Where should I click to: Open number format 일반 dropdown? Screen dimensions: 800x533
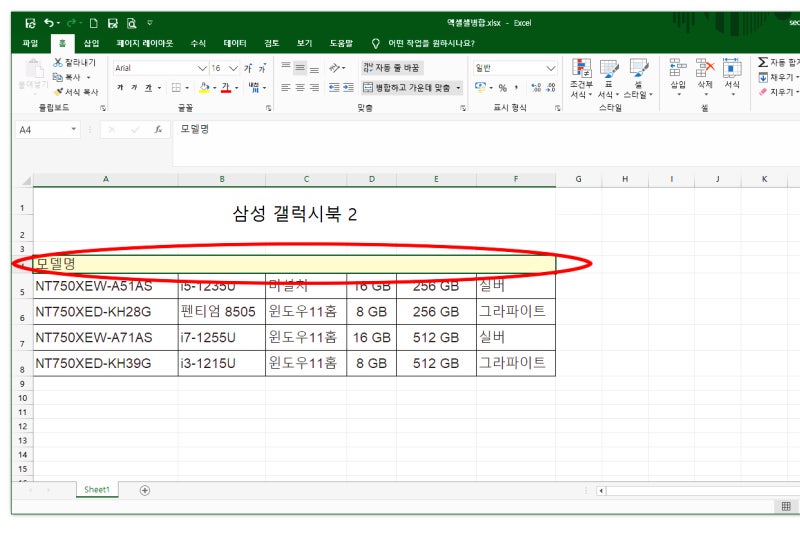tap(551, 68)
